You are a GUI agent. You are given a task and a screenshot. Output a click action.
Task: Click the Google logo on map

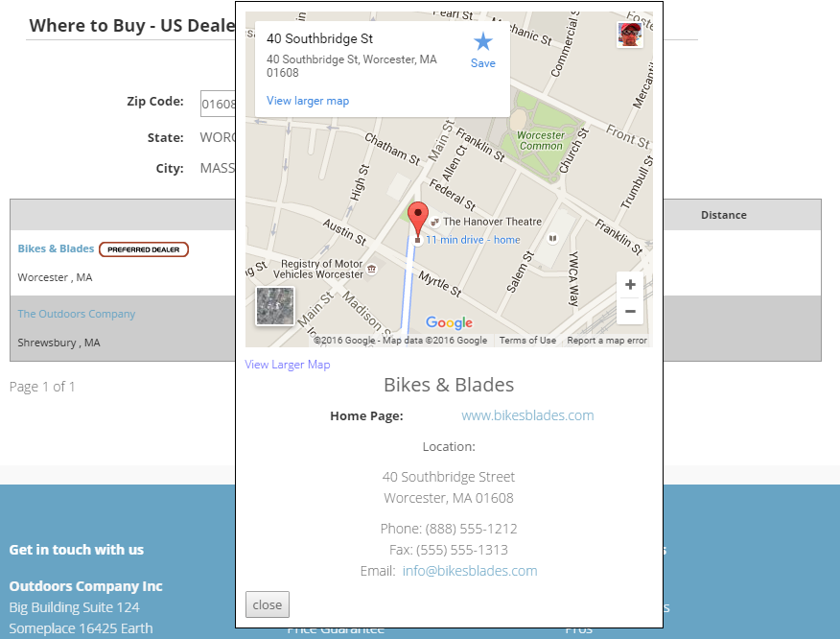449,323
